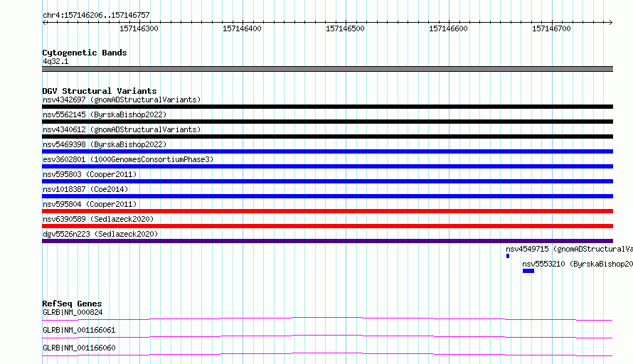Select the nsv5469398 ByrskaBishop2022 label
Image resolution: width=633 pixels, height=364 pixels.
click(x=105, y=144)
